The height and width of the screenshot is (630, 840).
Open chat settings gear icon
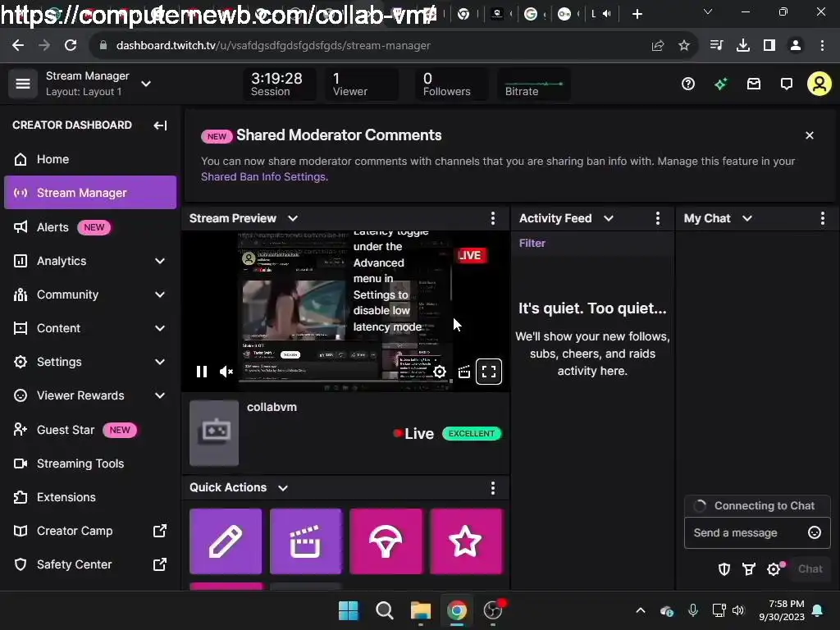click(x=774, y=569)
